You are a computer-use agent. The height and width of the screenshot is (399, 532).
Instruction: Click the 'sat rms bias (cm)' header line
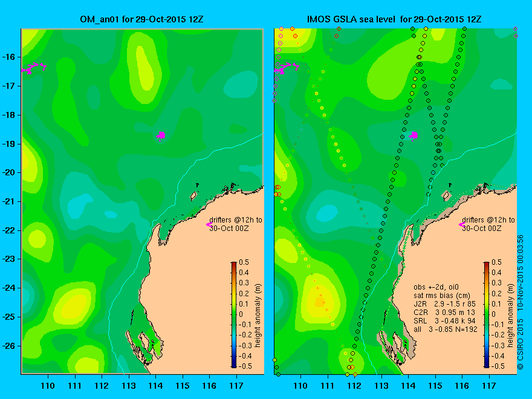[x=442, y=296]
